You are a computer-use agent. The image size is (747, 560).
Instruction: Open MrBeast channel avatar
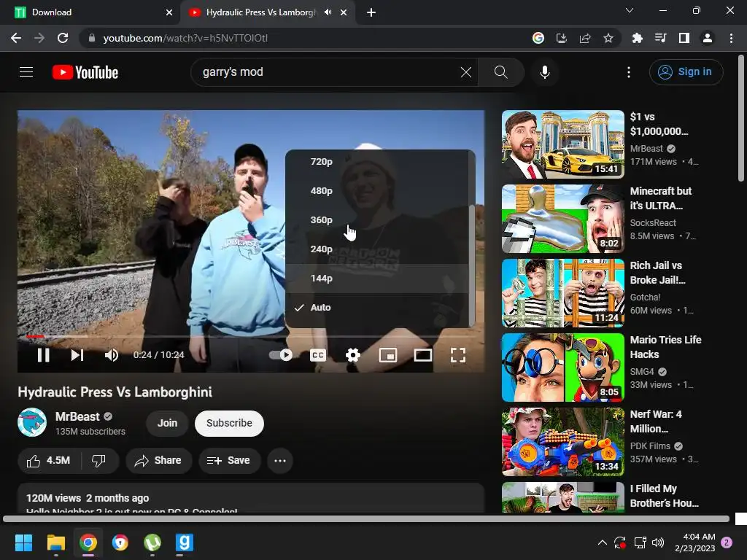[32, 422]
